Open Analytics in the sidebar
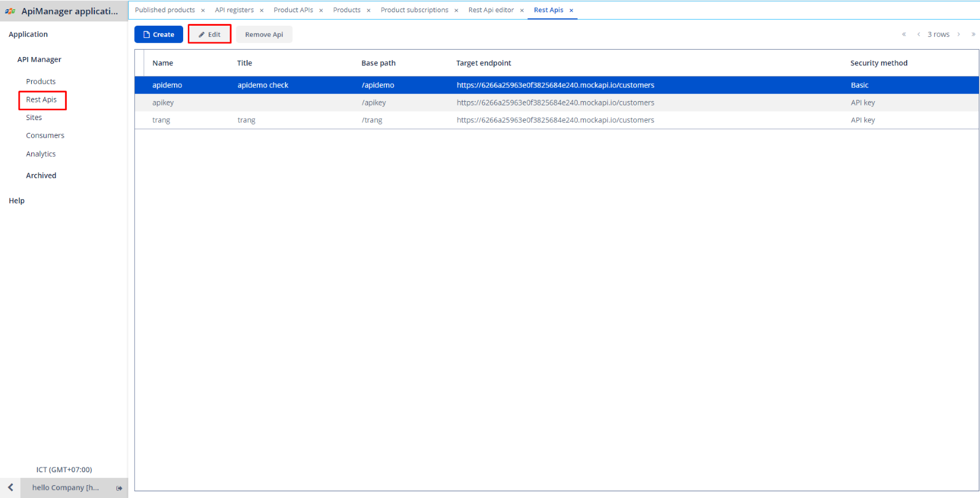Screen dimensions: 980x498 point(40,154)
